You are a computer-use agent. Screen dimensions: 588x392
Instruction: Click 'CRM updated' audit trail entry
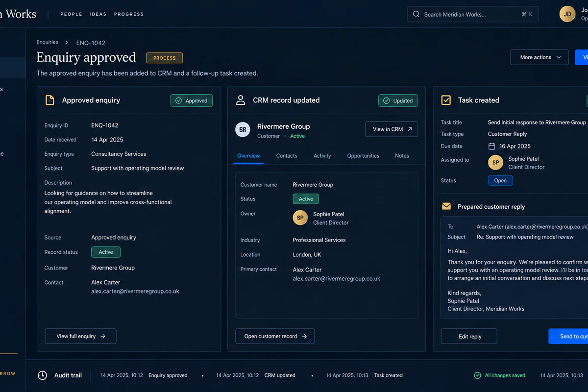280,375
